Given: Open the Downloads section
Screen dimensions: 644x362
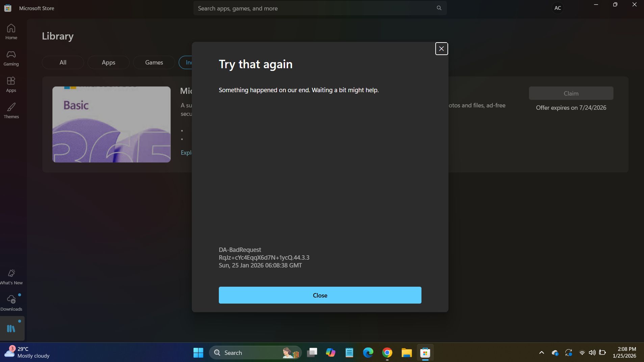Looking at the screenshot, I should tap(11, 302).
